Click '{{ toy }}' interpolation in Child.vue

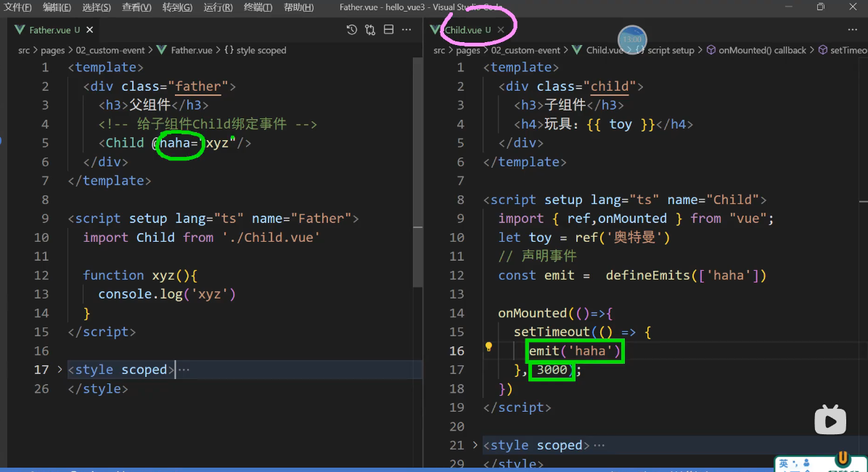click(621, 124)
